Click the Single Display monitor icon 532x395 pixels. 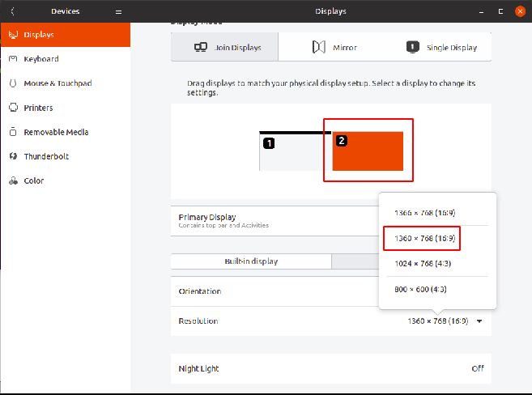tap(413, 47)
